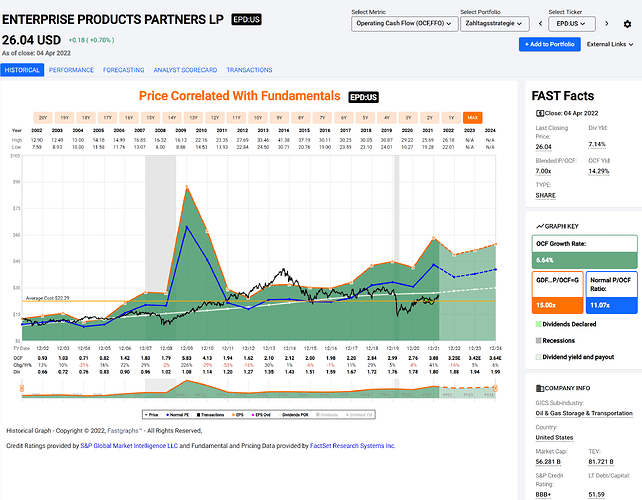
Task: Toggle Normal PE series in legend
Action: [x=177, y=415]
